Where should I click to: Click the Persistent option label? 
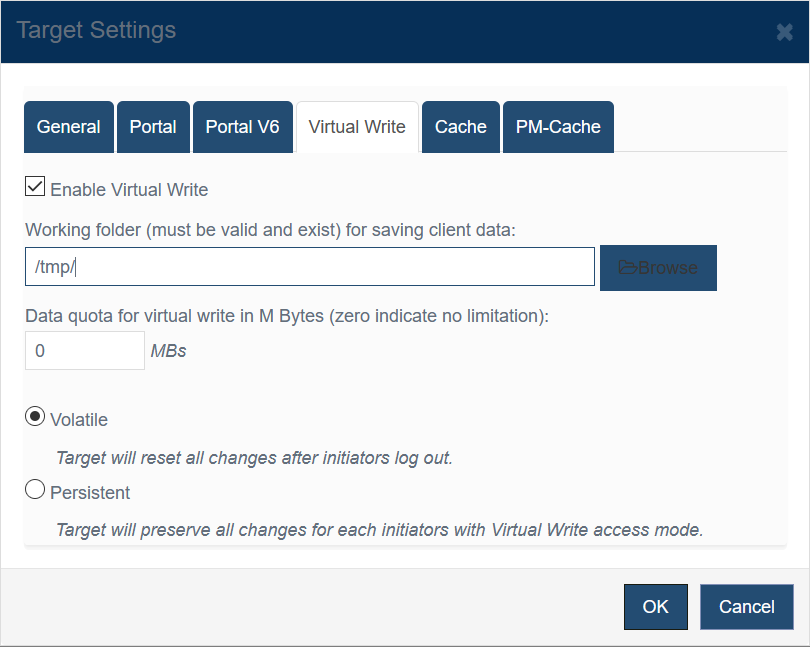[90, 492]
